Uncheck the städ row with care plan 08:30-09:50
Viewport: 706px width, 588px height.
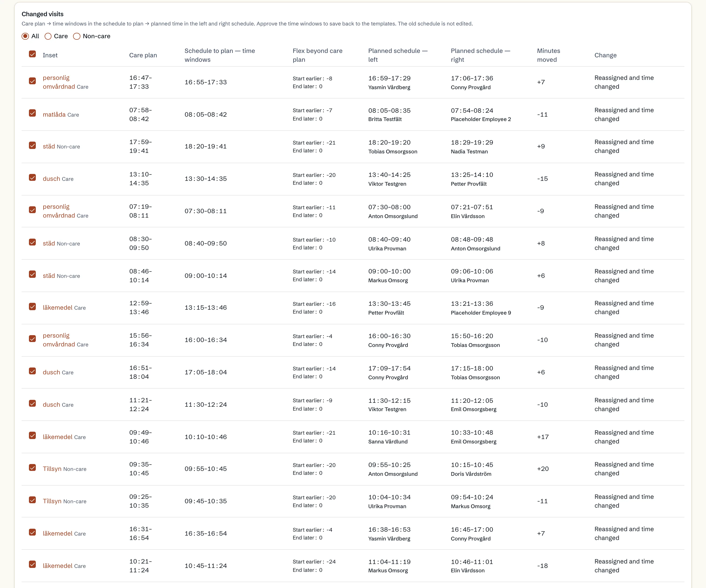coord(32,242)
